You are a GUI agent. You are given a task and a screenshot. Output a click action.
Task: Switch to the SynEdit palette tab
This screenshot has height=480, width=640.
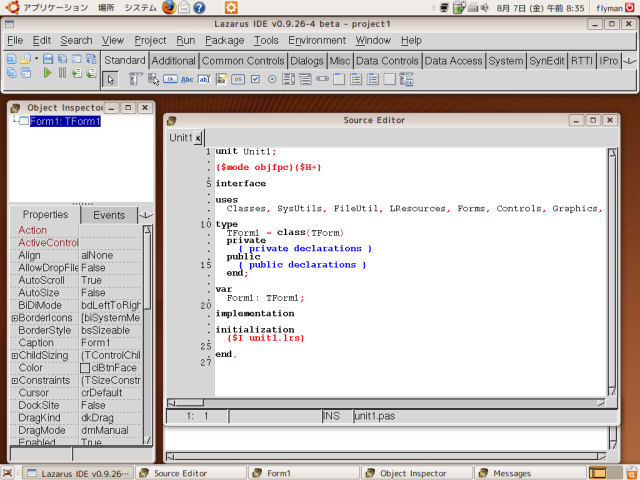547,61
